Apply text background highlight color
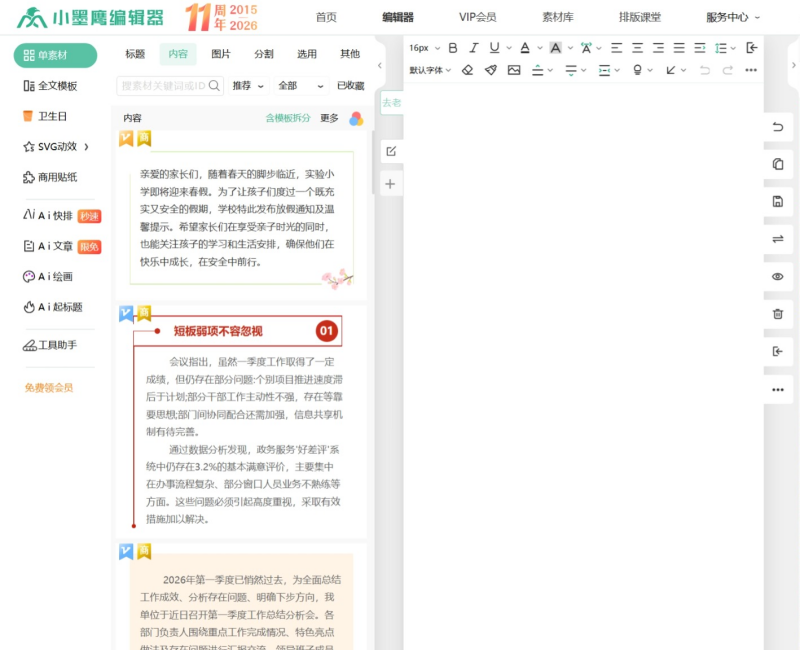Viewport: 800px width, 650px height. click(x=556, y=48)
